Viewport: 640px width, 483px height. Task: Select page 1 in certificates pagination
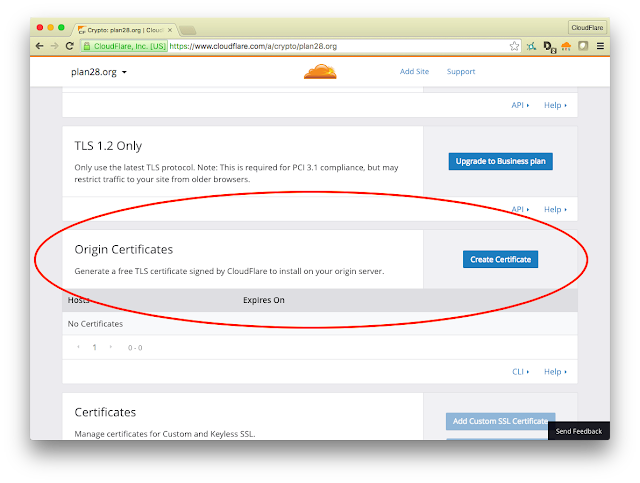94,347
